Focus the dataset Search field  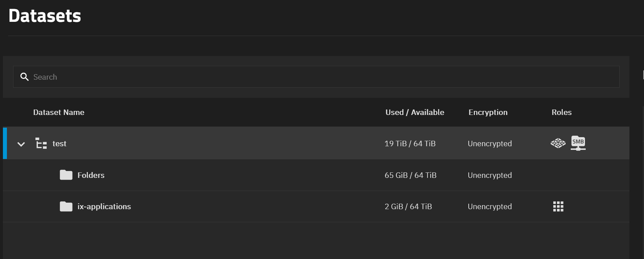316,77
